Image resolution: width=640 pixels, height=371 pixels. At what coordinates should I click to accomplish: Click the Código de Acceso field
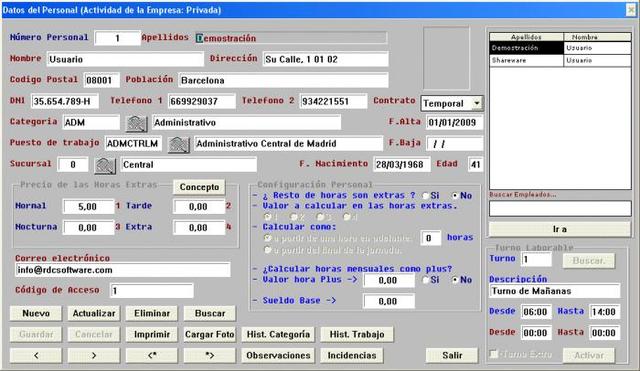(152, 291)
